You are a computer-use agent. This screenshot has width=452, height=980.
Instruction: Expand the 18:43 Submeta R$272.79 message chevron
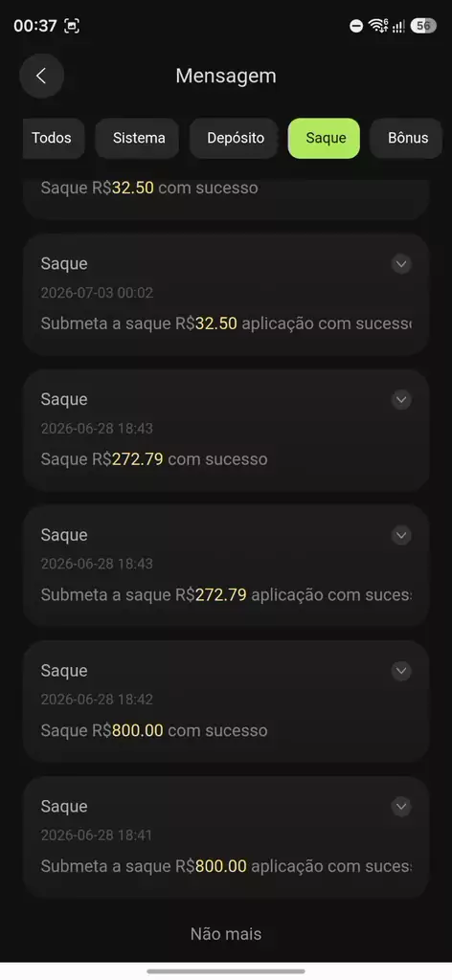[x=401, y=535]
